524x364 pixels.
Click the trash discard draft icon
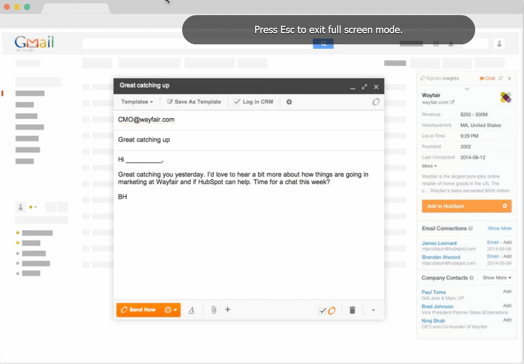352,310
